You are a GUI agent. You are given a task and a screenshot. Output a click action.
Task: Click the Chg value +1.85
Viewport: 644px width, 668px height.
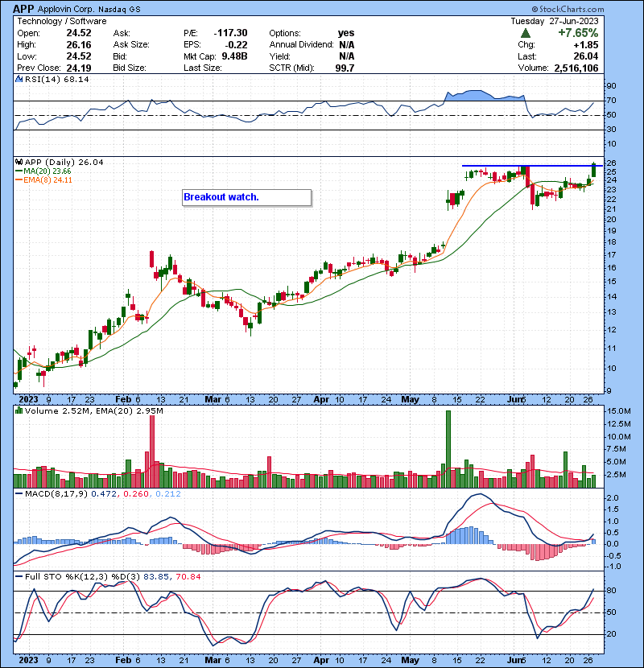click(x=585, y=45)
